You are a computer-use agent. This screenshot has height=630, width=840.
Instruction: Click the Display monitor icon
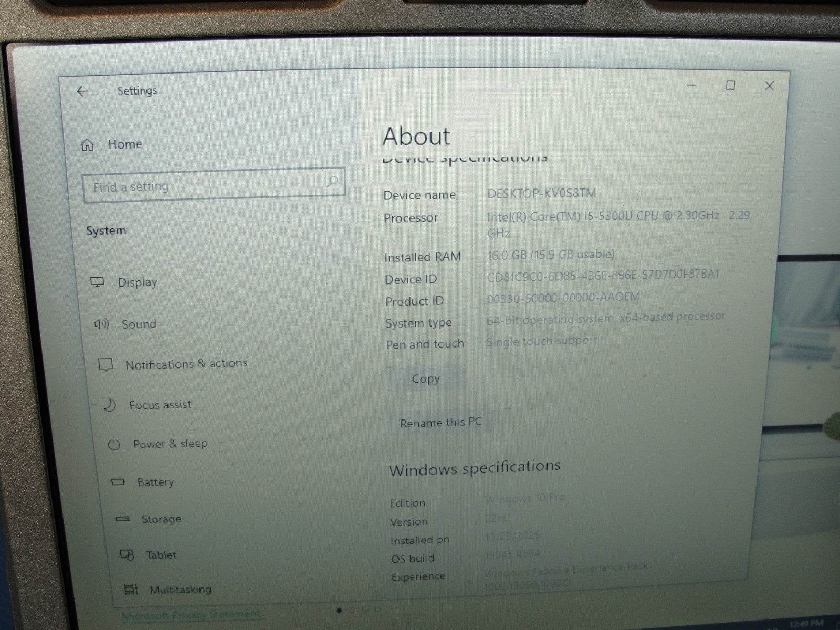pyautogui.click(x=97, y=282)
